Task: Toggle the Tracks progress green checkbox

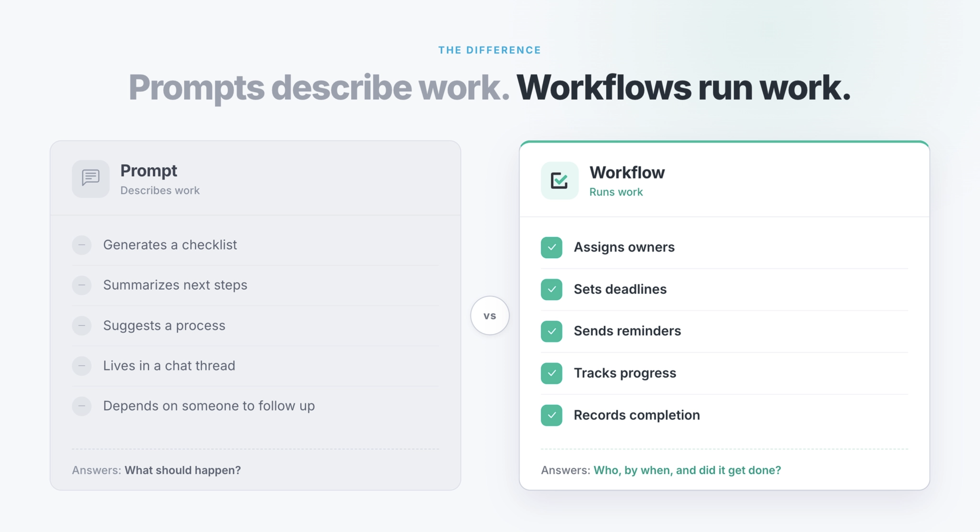Action: [552, 373]
